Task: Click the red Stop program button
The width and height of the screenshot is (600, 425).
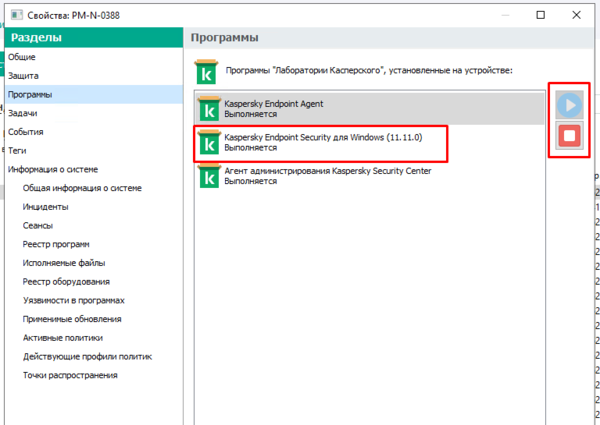Action: click(569, 135)
